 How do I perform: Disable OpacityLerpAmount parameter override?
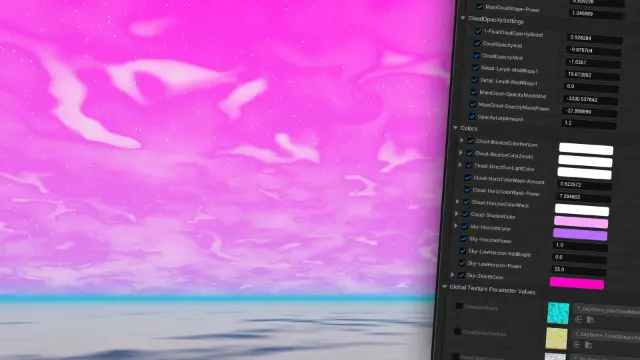click(472, 116)
